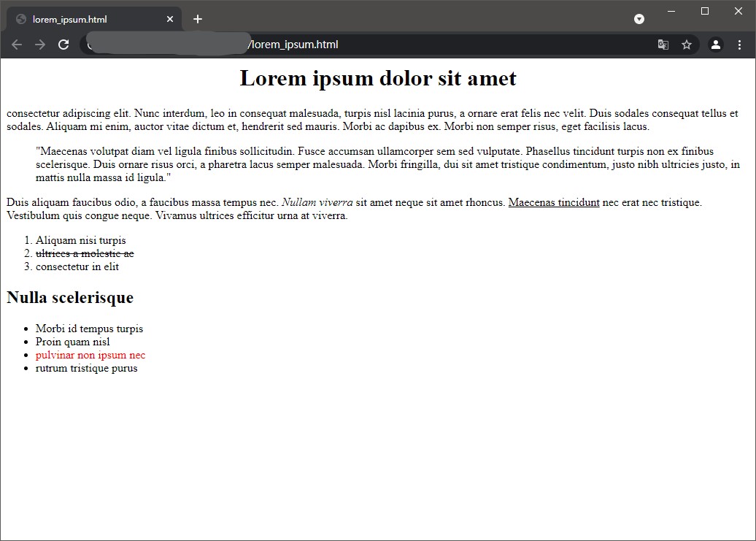Navigate forward using the forward arrow
Screen dimensions: 756x541
[39, 44]
